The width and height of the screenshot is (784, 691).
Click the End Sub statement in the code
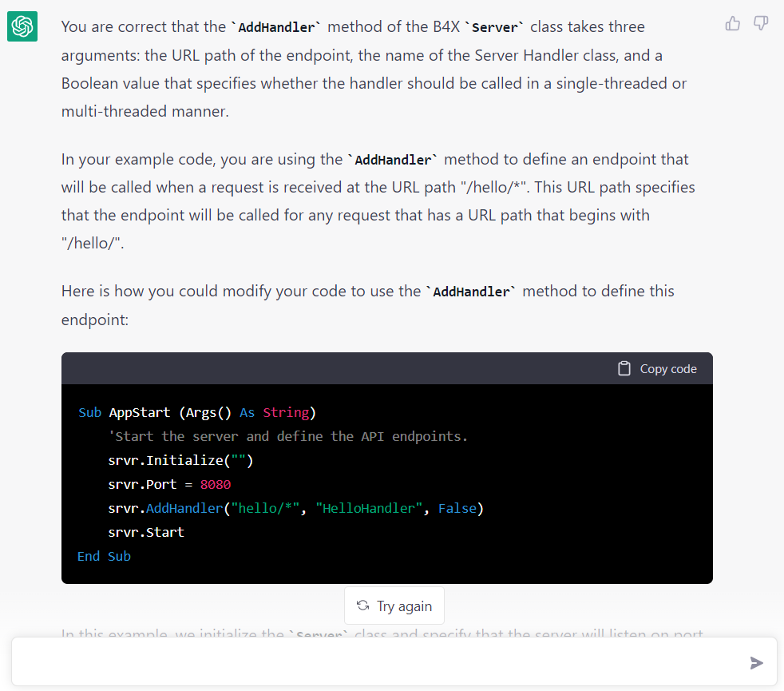point(104,556)
